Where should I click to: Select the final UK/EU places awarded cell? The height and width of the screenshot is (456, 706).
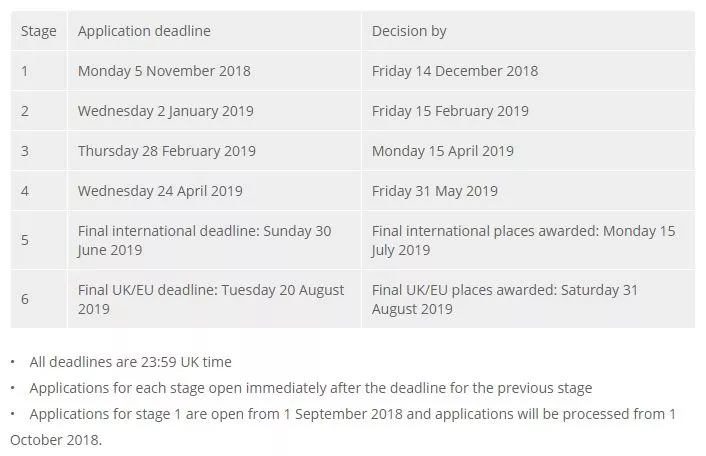[x=505, y=299]
